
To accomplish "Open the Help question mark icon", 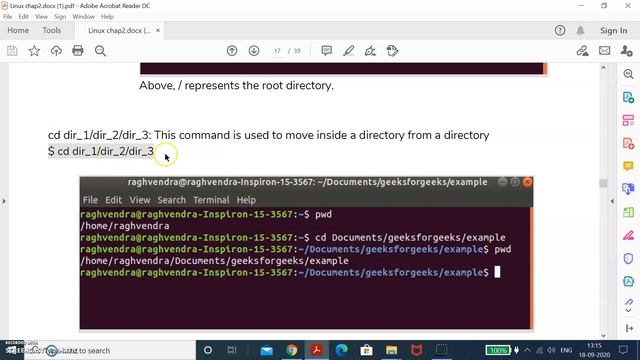I will pos(560,30).
